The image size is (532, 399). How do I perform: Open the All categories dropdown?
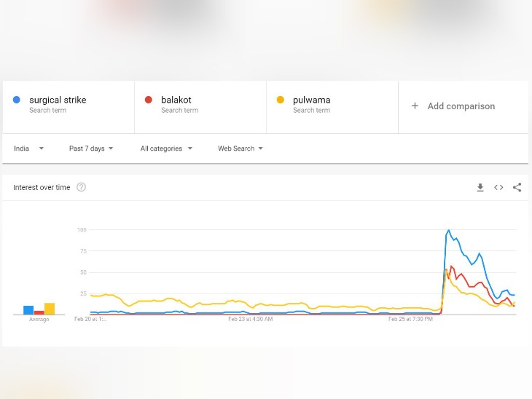[x=166, y=149]
